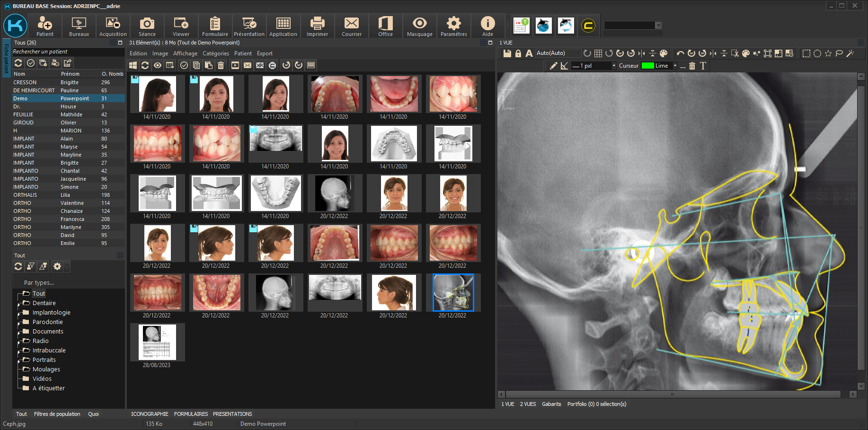The image size is (868, 430).
Task: Toggle the padlock lock in viewer toolbar
Action: tap(518, 53)
